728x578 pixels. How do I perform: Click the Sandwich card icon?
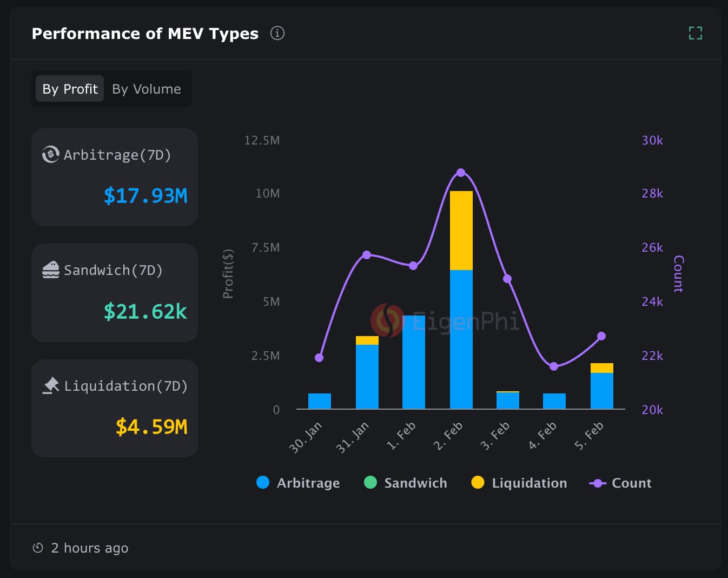pyautogui.click(x=50, y=270)
